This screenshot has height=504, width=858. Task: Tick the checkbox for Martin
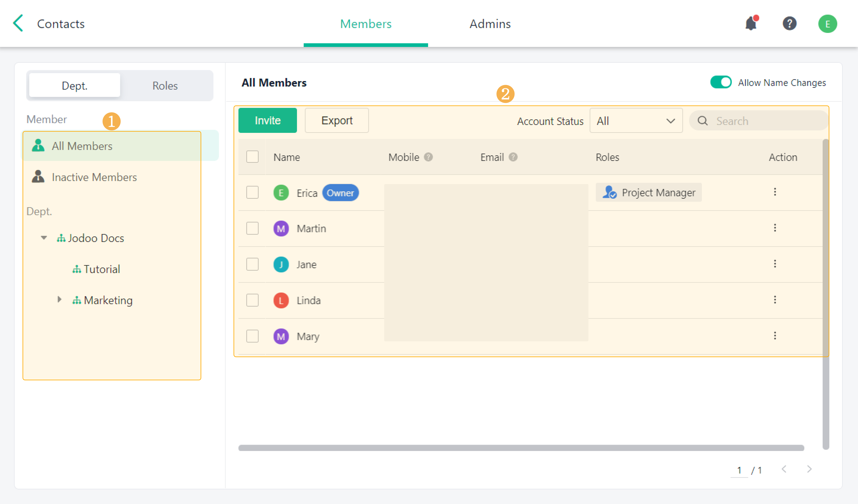[x=252, y=228]
